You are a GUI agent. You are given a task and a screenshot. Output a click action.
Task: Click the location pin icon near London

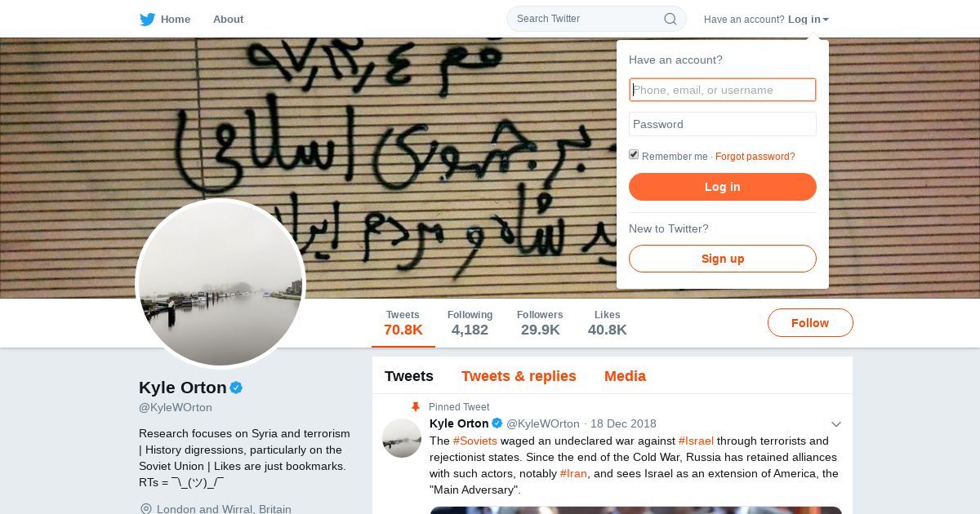tap(146, 509)
